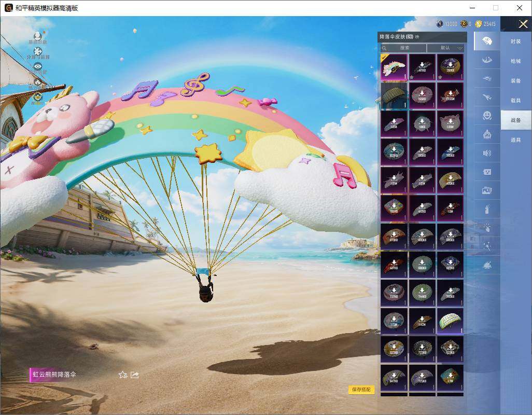Download the 77.55M parachute skin

click(x=450, y=95)
